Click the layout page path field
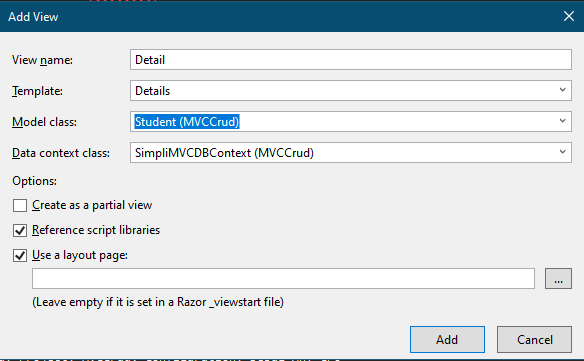The width and height of the screenshot is (584, 361). point(283,278)
